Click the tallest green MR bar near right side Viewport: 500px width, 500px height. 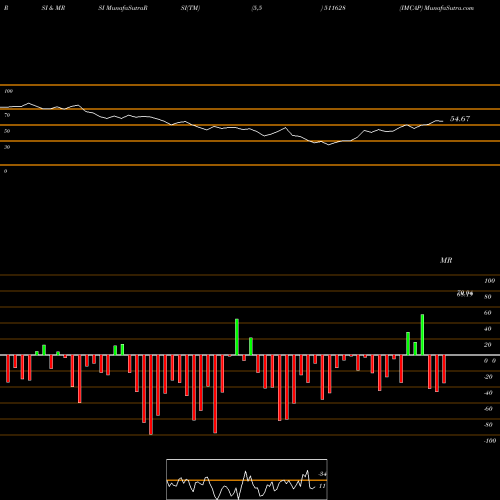(x=422, y=335)
